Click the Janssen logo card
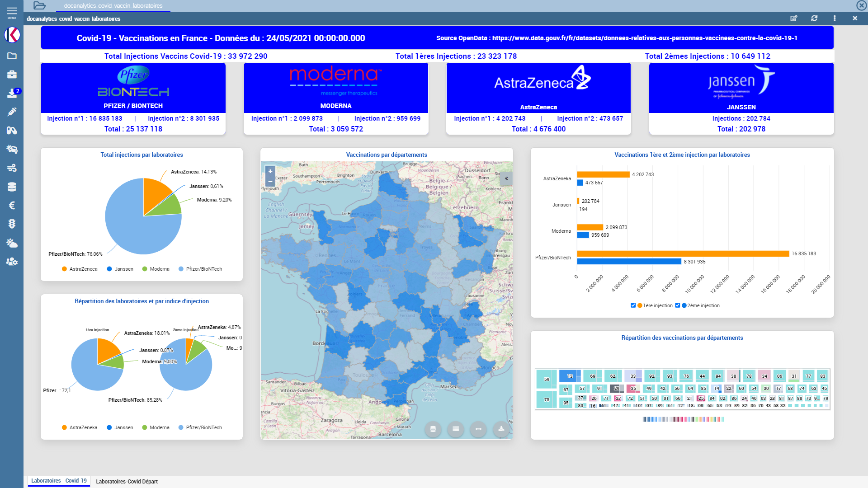This screenshot has height=488, width=868. pos(741,88)
